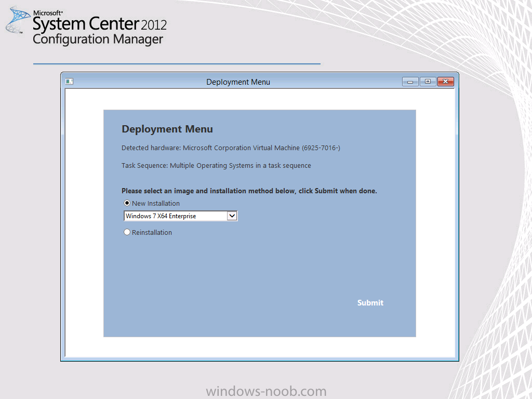Viewport: 532px width, 399px height.
Task: Click the 'Please select an image' instruction text
Action: 249,191
